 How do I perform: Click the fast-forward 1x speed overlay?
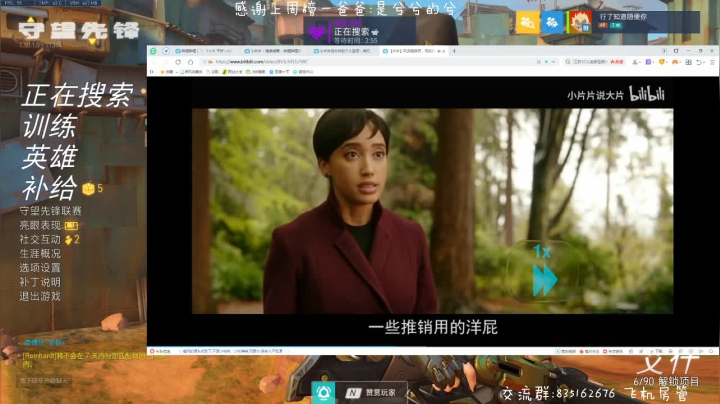pos(544,273)
